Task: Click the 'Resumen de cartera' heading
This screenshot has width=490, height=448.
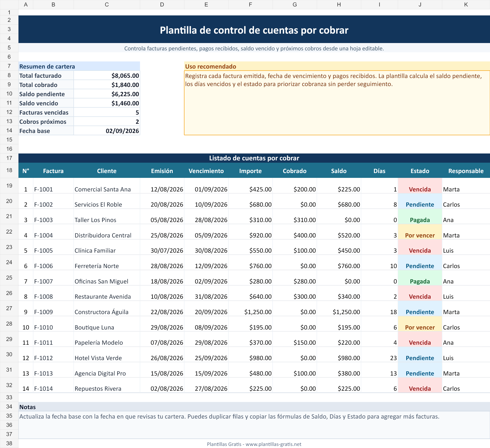Action: (47, 66)
